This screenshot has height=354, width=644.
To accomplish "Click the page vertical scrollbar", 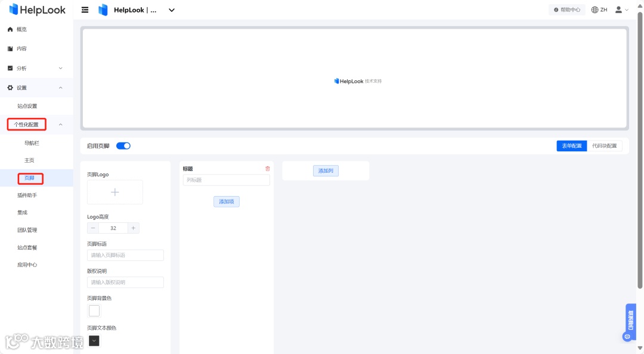I will point(640,150).
